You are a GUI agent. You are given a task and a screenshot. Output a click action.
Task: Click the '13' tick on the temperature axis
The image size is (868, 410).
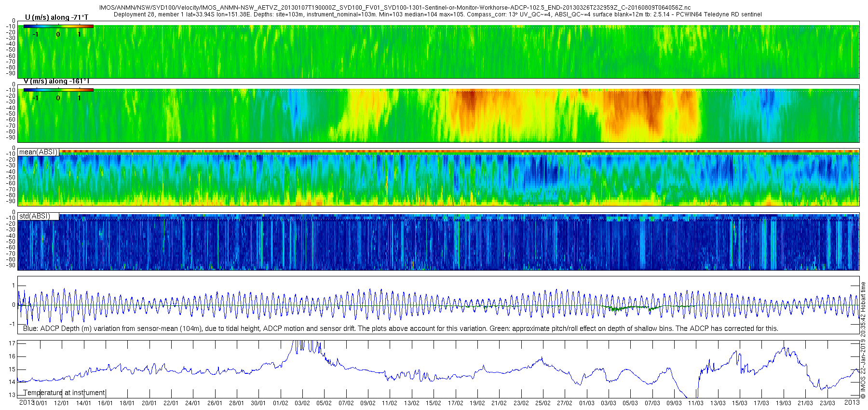(x=13, y=395)
